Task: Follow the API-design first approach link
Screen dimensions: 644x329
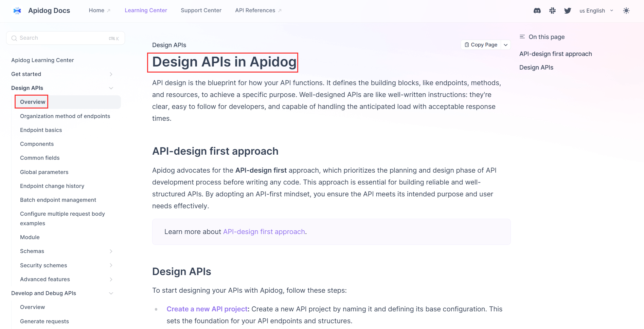Action: tap(264, 232)
